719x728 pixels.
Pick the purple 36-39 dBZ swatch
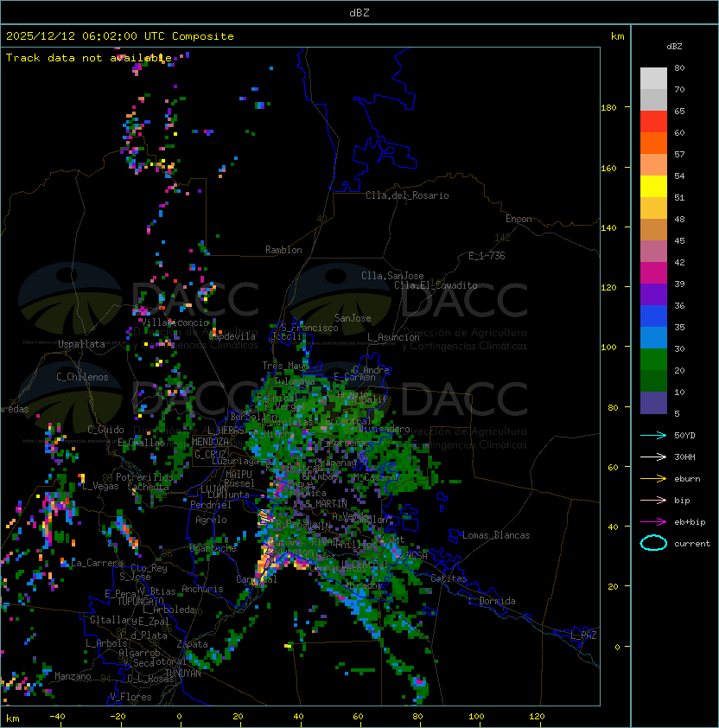tap(653, 294)
